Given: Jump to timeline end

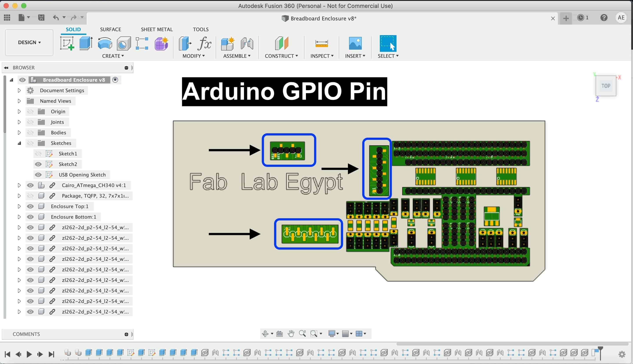Looking at the screenshot, I should (51, 354).
